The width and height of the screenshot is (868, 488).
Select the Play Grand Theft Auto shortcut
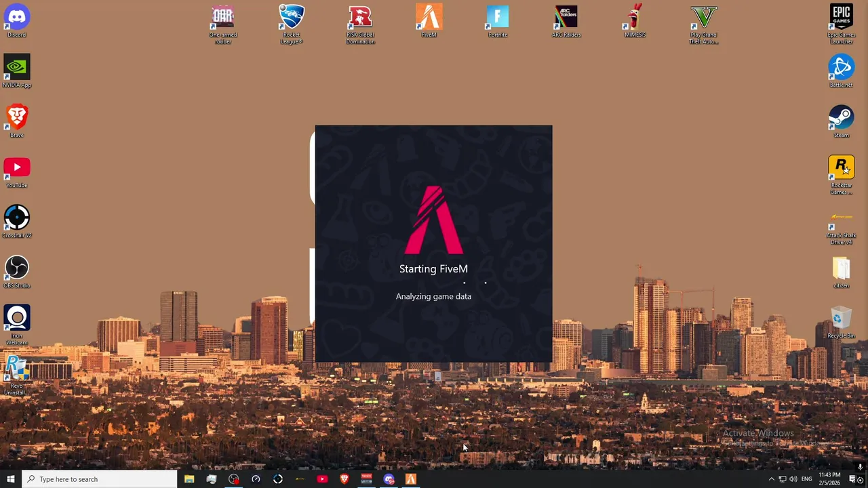coord(704,24)
